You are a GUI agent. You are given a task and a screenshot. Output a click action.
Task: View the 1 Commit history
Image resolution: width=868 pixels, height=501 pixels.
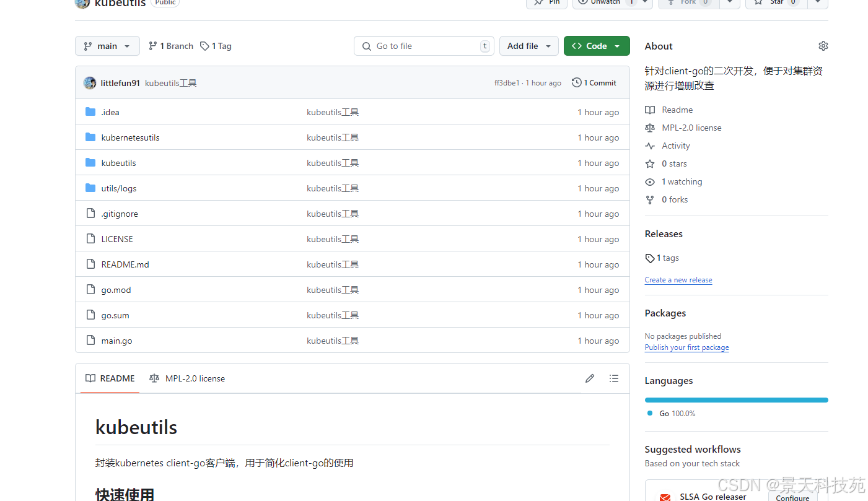point(594,82)
